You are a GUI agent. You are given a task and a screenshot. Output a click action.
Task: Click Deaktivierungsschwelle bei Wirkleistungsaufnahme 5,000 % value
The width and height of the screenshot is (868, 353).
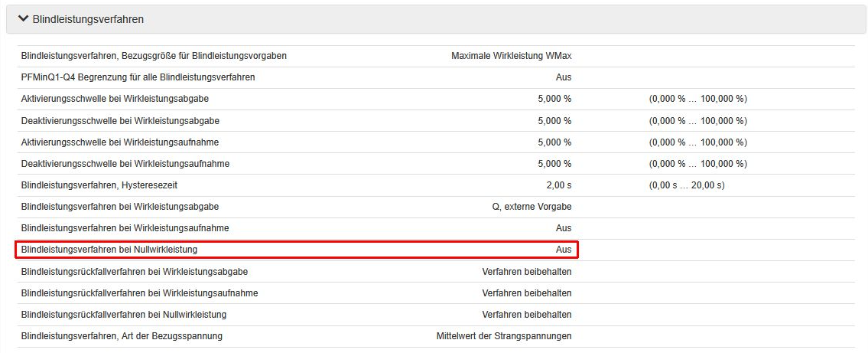point(554,164)
